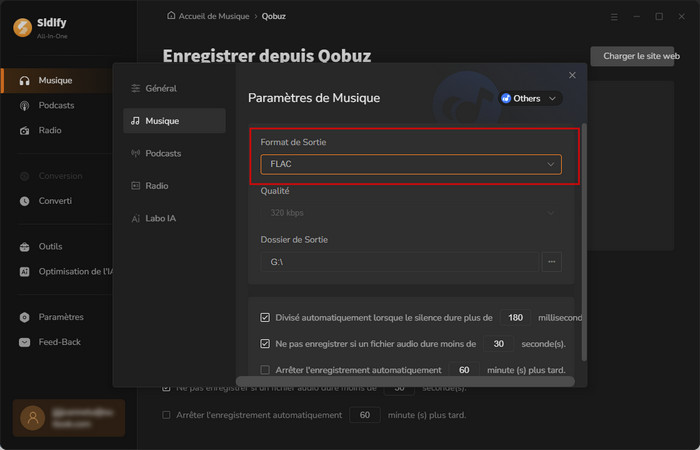The image size is (700, 450).
Task: Expand the Qualité 320 kbps dropdown
Action: pyautogui.click(x=411, y=212)
